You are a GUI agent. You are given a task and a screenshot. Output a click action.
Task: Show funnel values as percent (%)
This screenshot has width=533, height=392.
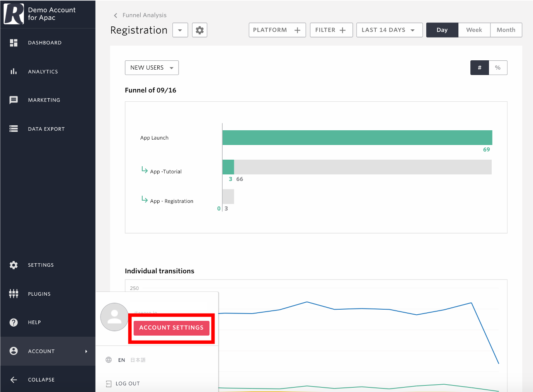coord(498,68)
